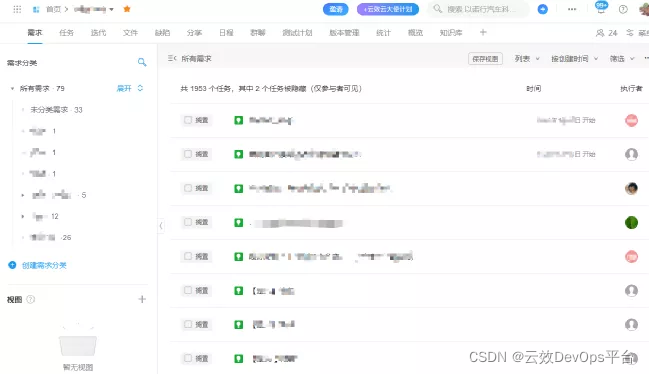Click the 保存视图 button

coord(486,59)
